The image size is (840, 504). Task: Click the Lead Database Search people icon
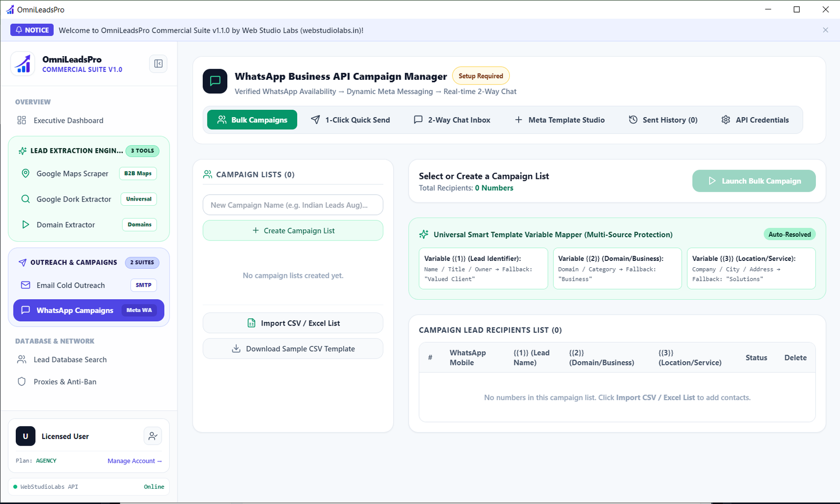(22, 360)
